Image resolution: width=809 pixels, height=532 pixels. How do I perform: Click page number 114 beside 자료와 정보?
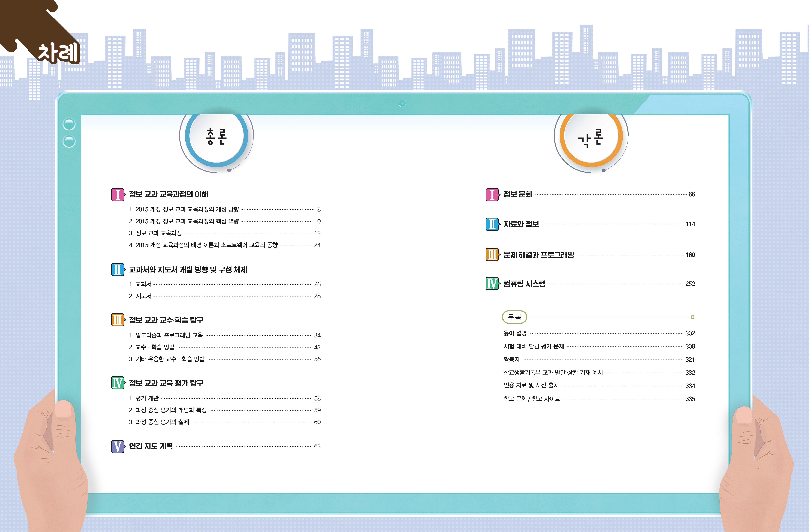690,224
